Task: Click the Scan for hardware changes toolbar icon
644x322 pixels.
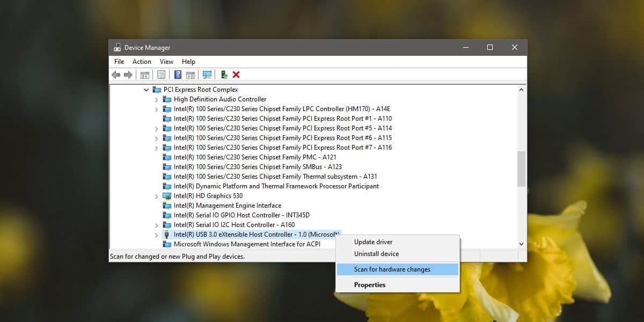Action: 207,75
